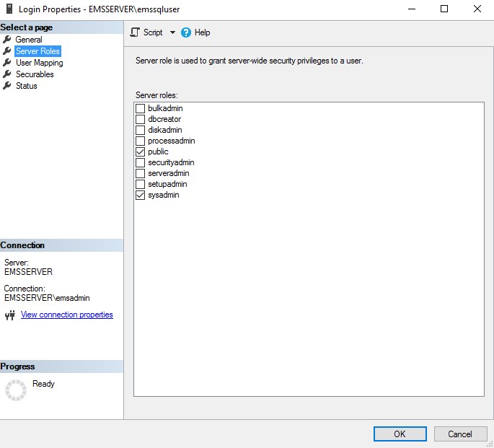Click the wrench icon beside General
The width and height of the screenshot is (494, 448).
point(6,40)
